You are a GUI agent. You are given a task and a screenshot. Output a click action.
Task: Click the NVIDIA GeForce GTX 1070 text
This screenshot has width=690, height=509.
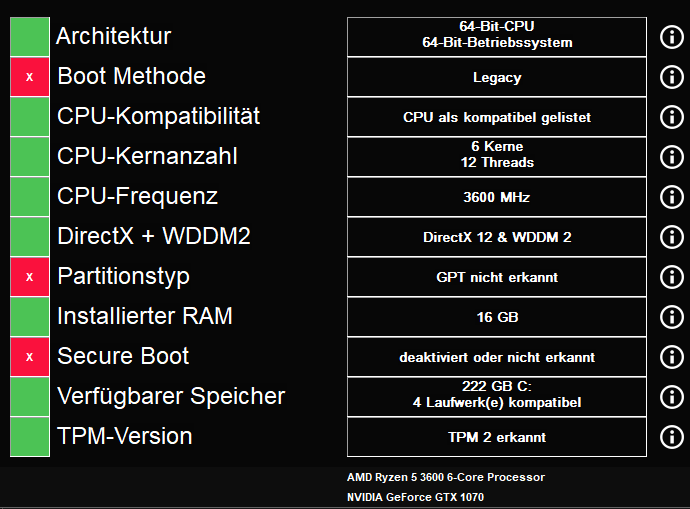click(415, 497)
